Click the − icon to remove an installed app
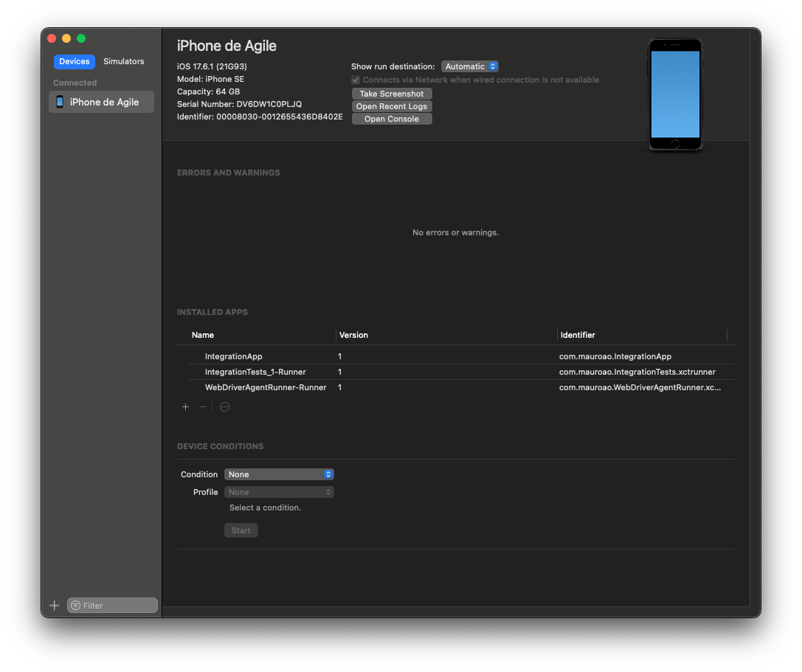 tap(201, 406)
